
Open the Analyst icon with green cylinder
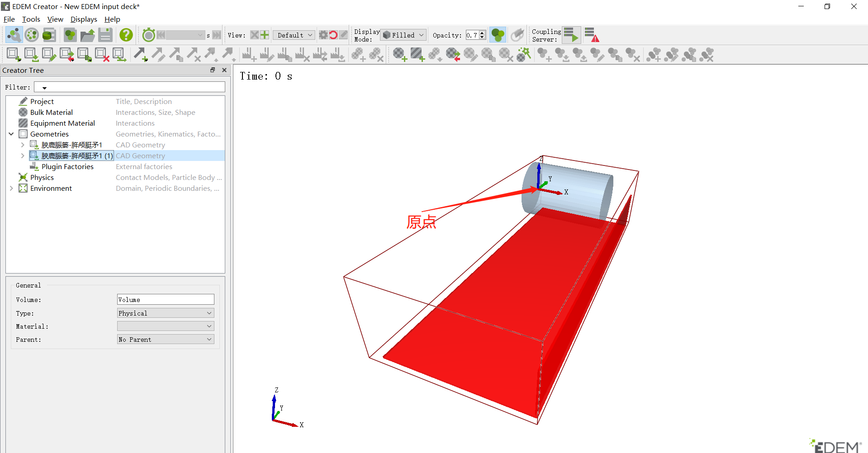click(x=49, y=35)
